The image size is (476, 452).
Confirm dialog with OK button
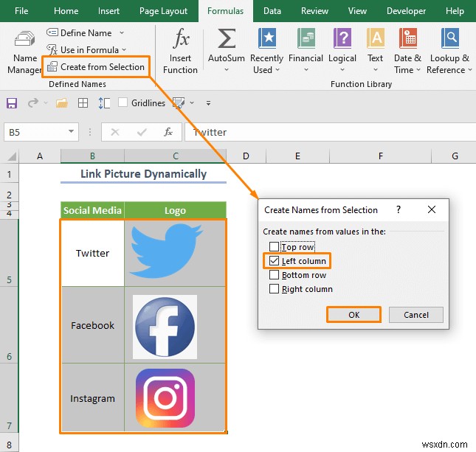(x=353, y=315)
